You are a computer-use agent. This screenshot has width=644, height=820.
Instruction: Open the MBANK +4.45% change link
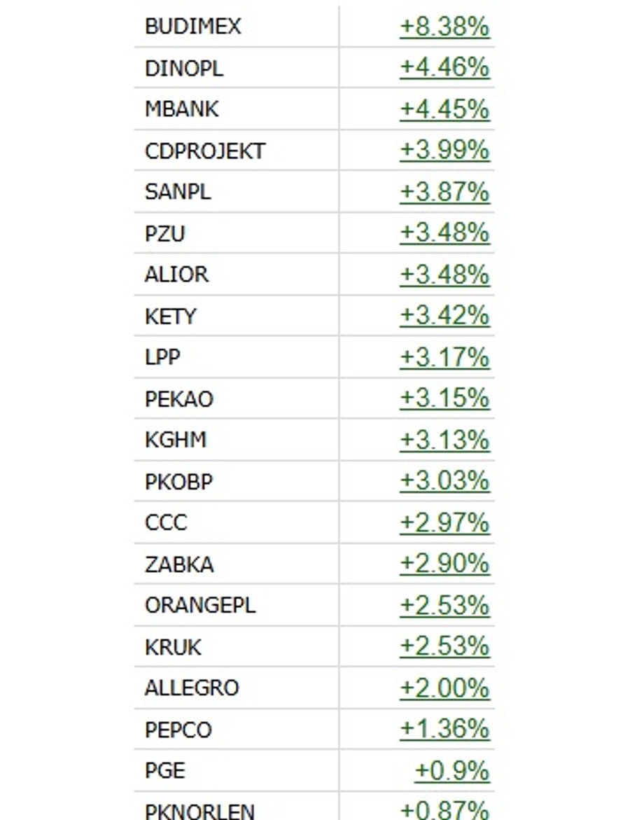pyautogui.click(x=444, y=109)
